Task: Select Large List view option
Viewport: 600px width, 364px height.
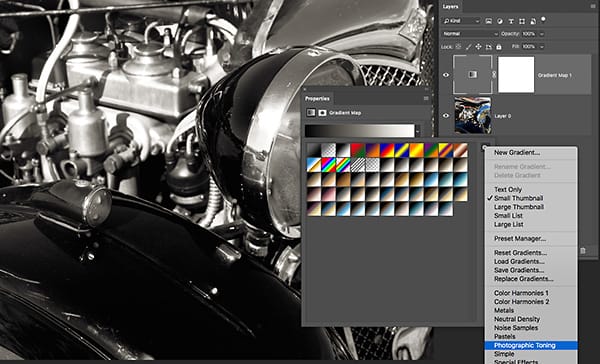Action: [x=509, y=225]
